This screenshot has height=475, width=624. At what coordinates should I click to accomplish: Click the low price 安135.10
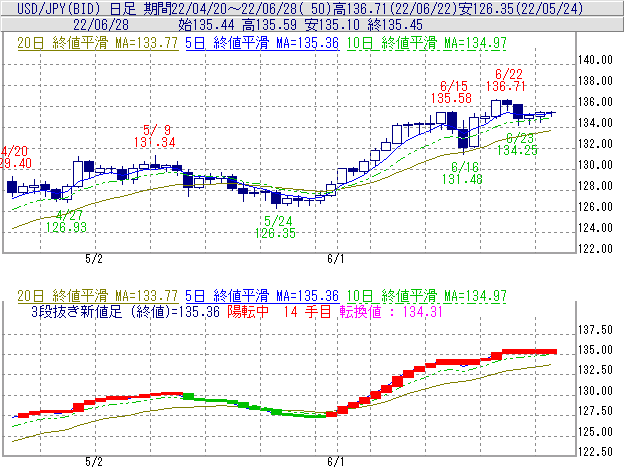(x=332, y=25)
